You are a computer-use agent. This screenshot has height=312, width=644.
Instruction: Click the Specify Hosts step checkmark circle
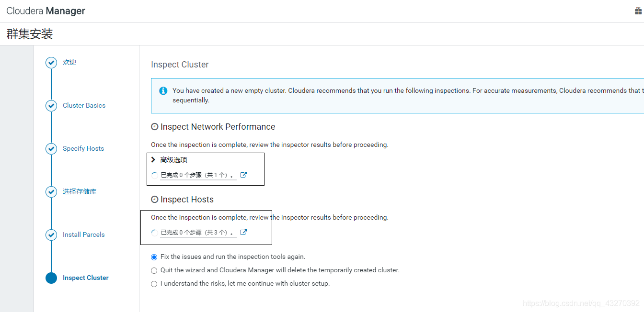pyautogui.click(x=51, y=149)
